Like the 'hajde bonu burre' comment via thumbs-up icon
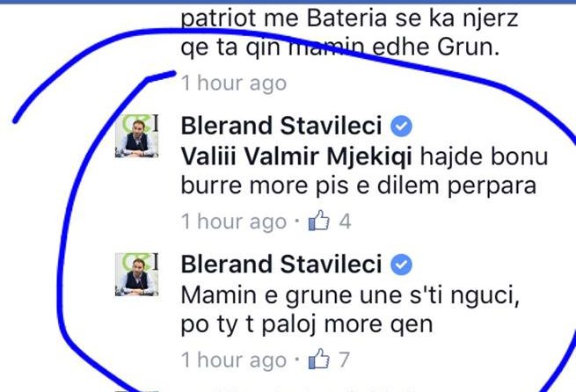 click(x=319, y=221)
